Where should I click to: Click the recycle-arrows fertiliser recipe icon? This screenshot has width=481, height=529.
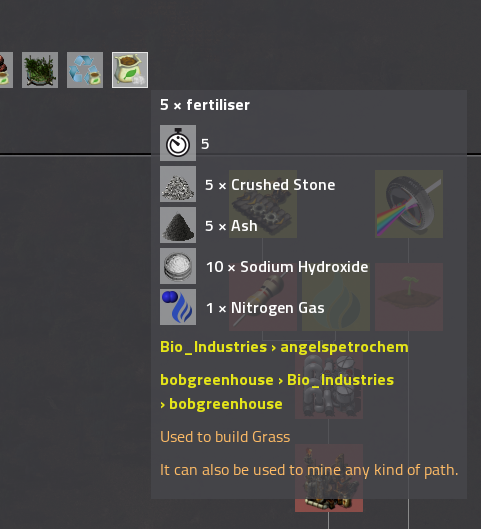pyautogui.click(x=85, y=70)
